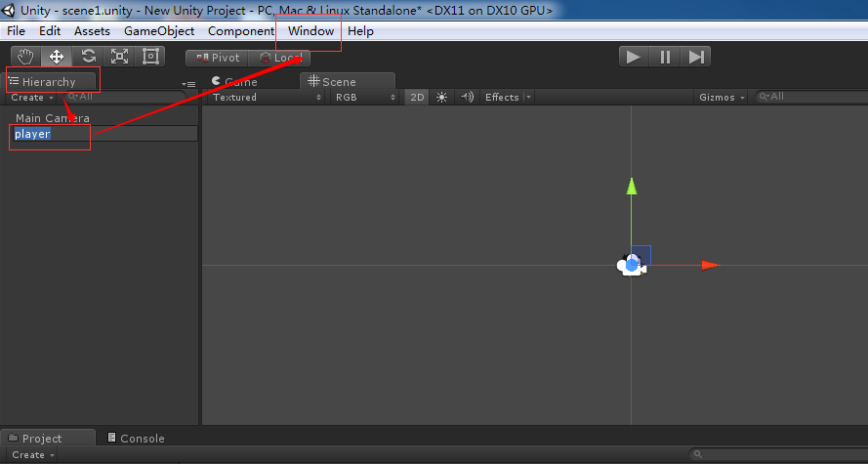
Task: Click the blue XY plane gizmo square
Action: (x=641, y=255)
